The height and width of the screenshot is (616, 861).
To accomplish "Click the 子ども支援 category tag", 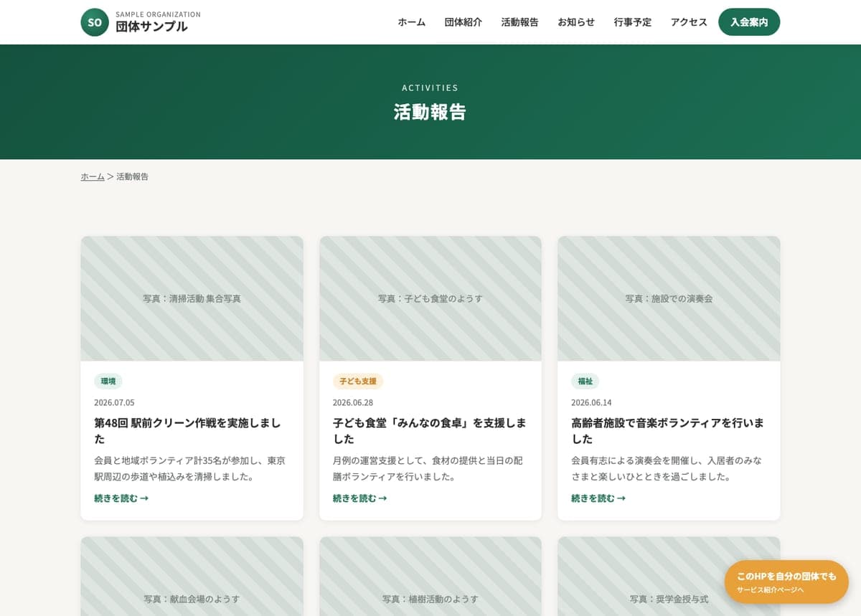I will click(358, 382).
